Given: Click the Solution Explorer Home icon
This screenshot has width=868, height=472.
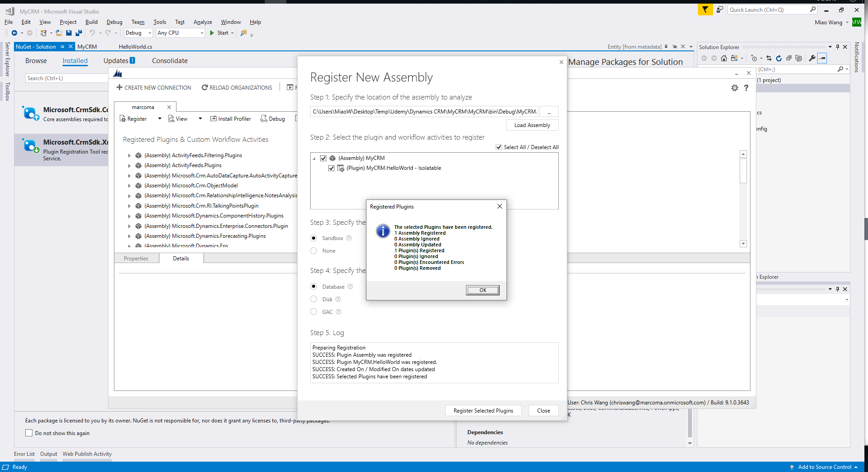Looking at the screenshot, I should pos(724,58).
